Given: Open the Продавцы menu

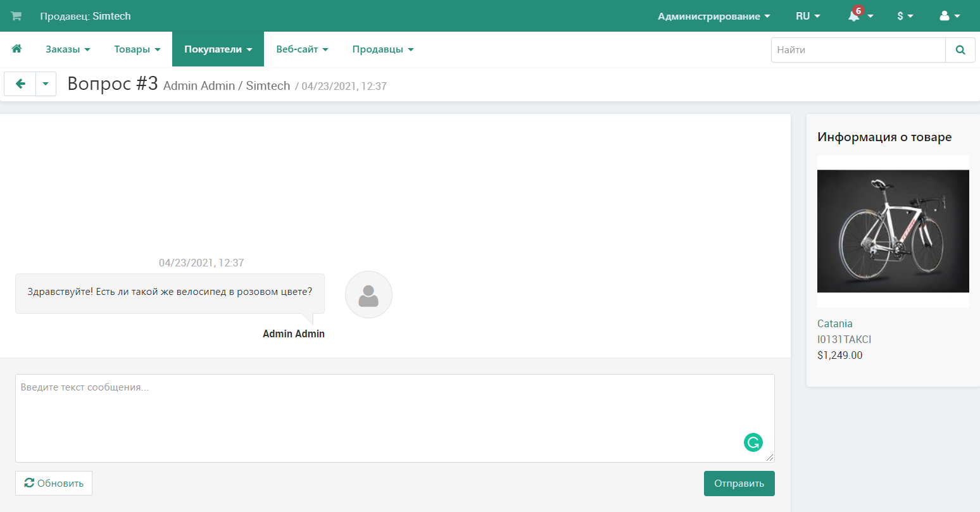Looking at the screenshot, I should pos(382,49).
